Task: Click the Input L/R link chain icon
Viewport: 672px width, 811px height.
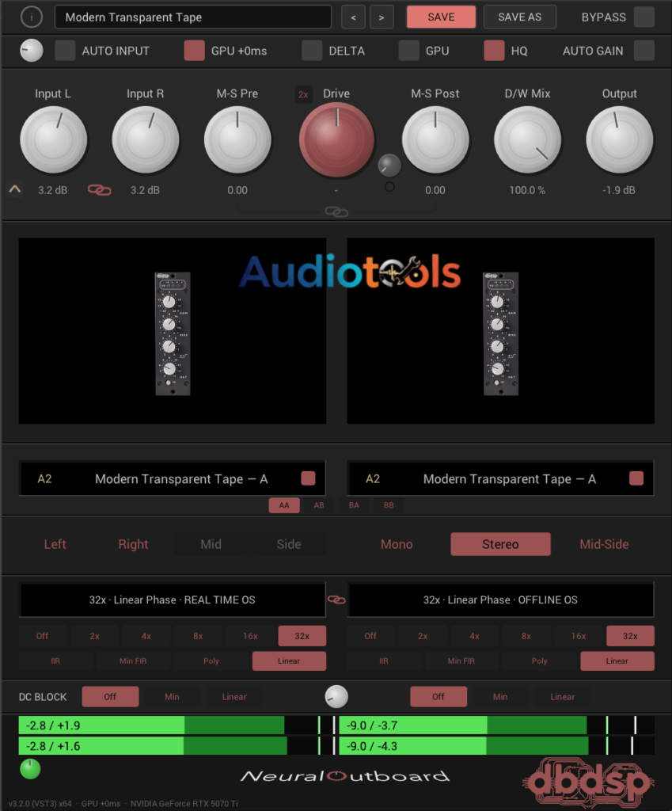Action: (99, 190)
